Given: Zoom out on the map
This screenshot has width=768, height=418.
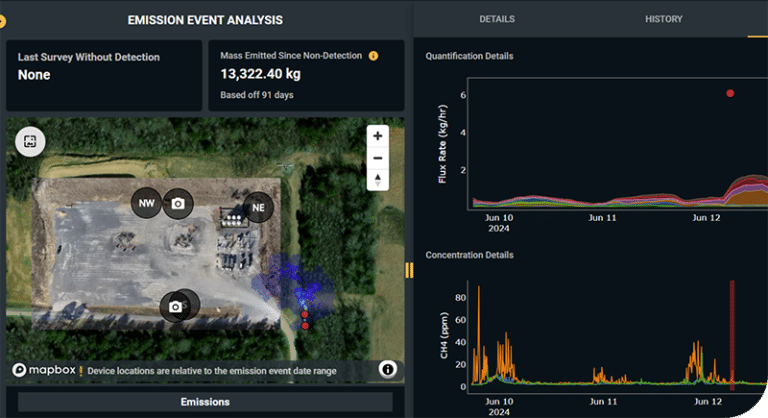Looking at the screenshot, I should 378,158.
